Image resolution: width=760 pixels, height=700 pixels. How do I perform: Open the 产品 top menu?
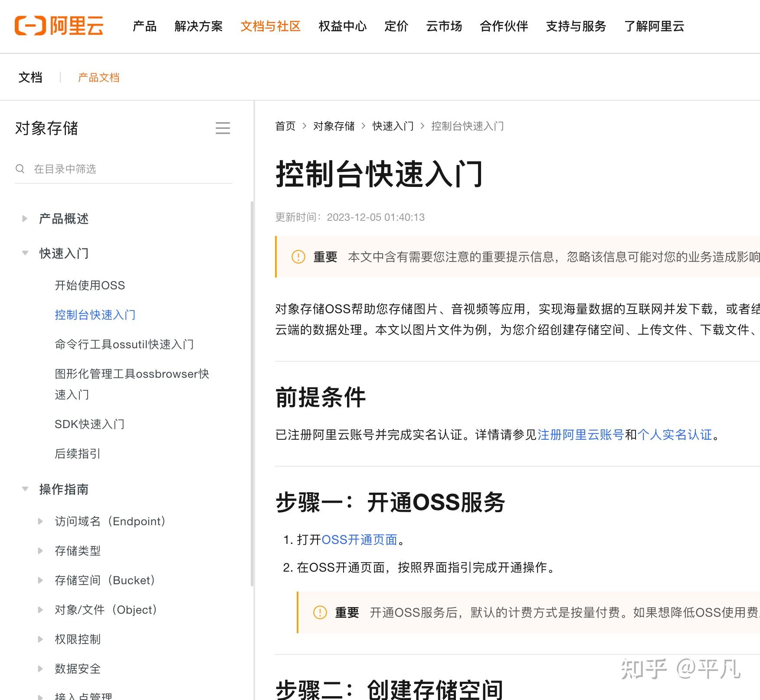[x=144, y=26]
